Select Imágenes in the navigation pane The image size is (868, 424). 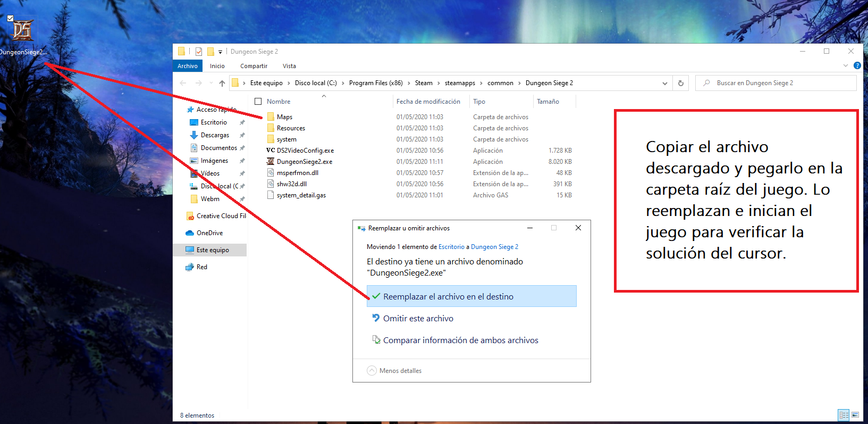(x=214, y=161)
